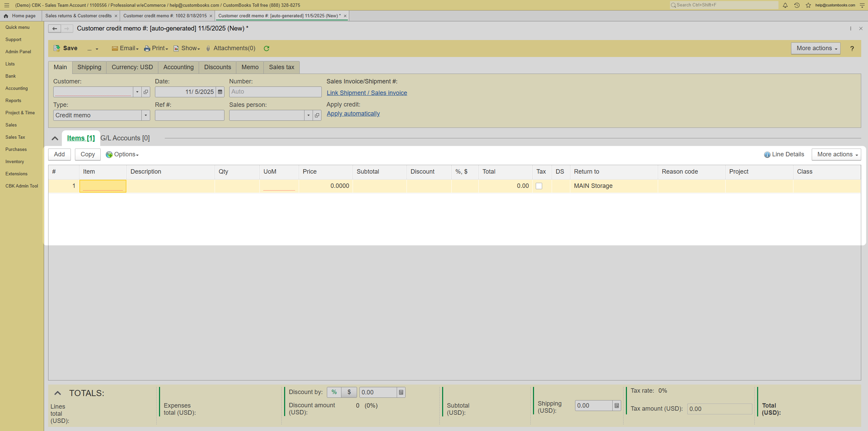Click the notifications bell icon

(785, 5)
